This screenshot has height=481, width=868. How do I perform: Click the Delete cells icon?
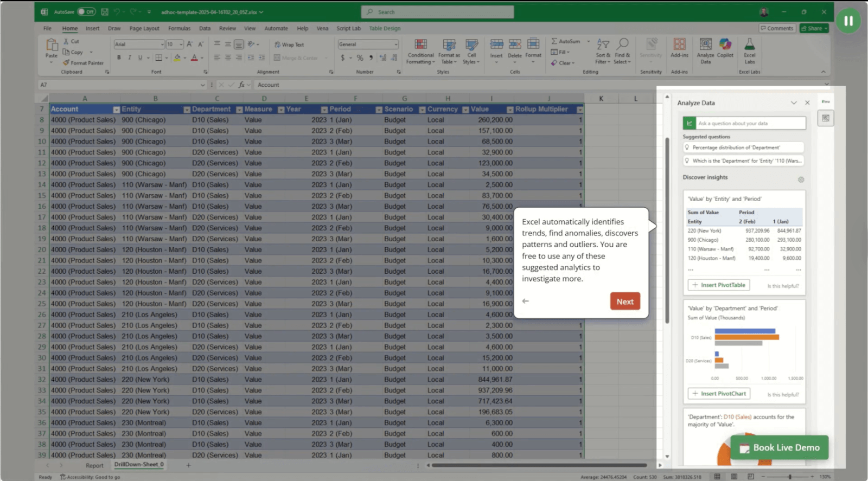click(515, 44)
